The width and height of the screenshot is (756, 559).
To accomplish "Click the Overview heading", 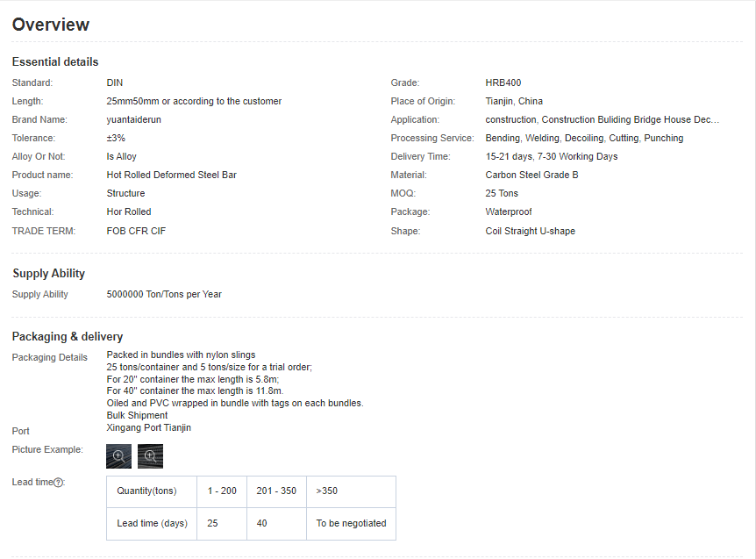I will tap(51, 25).
